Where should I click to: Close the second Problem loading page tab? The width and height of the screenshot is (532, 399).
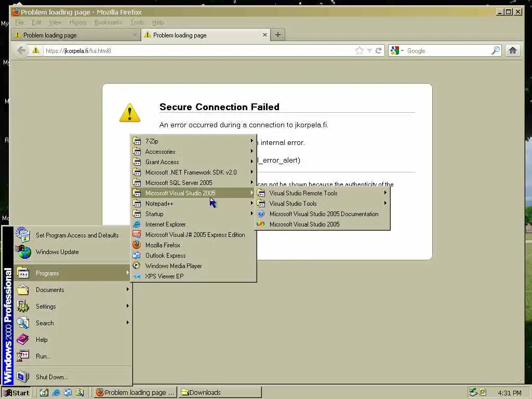click(x=265, y=35)
